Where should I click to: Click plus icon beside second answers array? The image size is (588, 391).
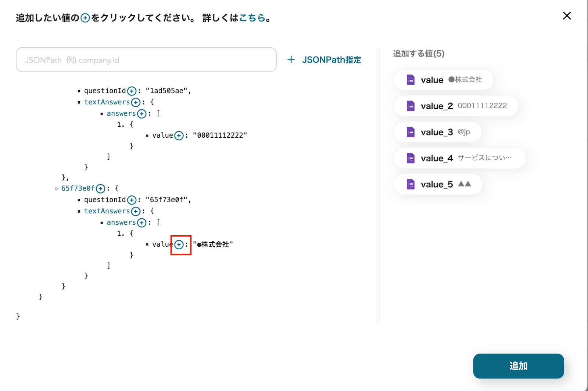pyautogui.click(x=141, y=223)
